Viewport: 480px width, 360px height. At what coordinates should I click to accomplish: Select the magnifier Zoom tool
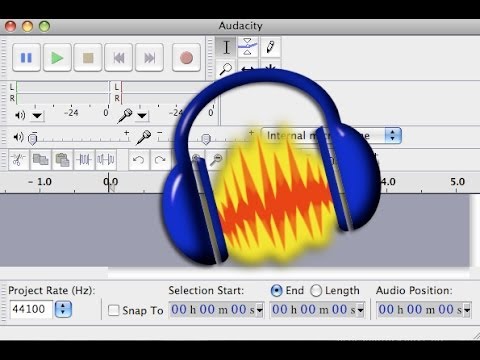226,69
